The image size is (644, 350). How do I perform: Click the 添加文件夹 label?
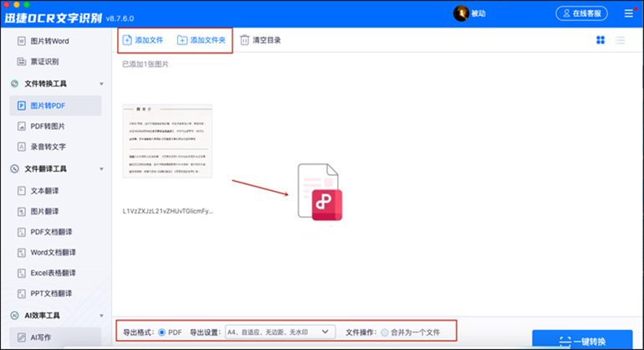click(207, 40)
